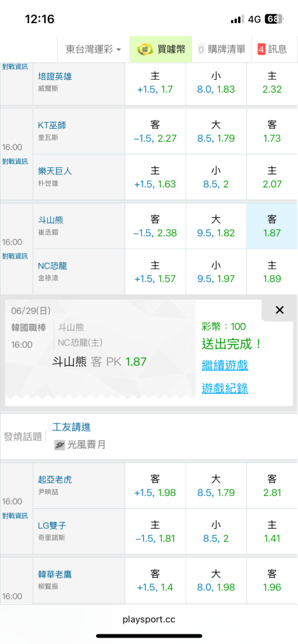
Task: Open 對戰資訊 for 培證英雄 game
Action: tap(15, 66)
